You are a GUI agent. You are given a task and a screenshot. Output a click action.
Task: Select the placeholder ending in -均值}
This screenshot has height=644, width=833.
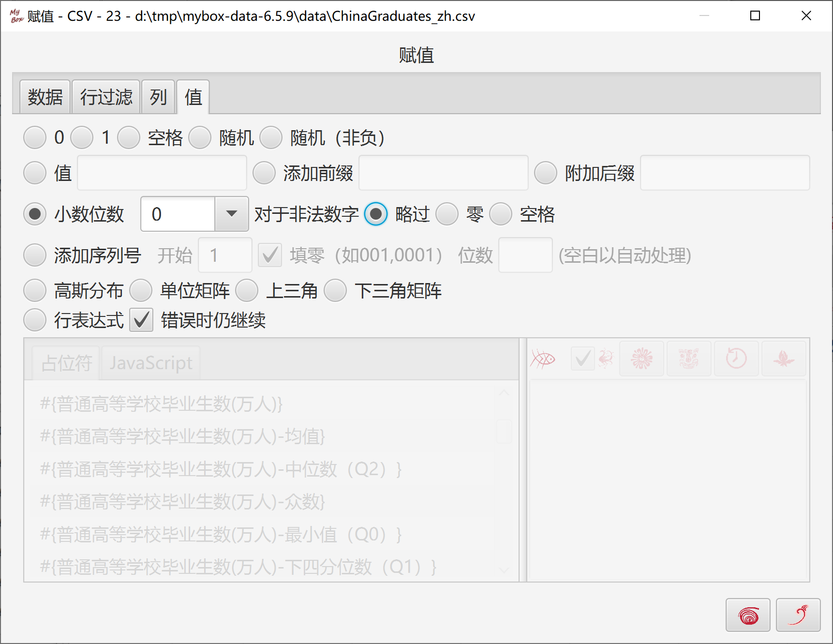coord(261,436)
